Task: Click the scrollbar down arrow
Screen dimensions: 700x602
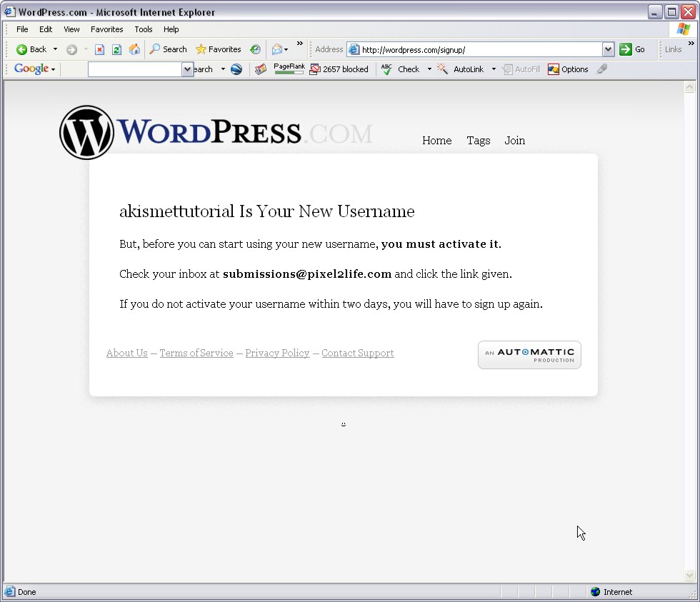Action: pos(690,576)
